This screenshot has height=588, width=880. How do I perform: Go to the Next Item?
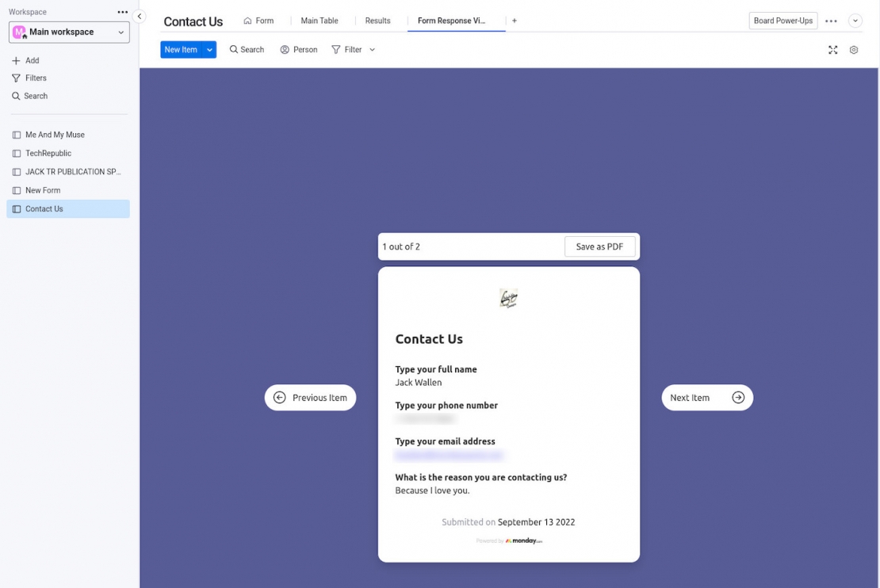point(706,397)
